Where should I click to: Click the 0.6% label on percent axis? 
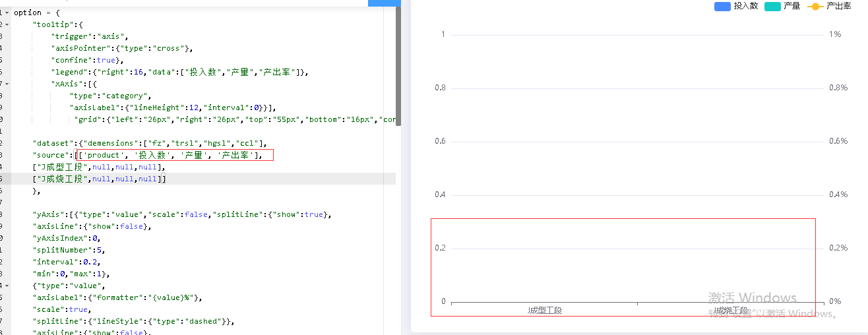[838, 141]
